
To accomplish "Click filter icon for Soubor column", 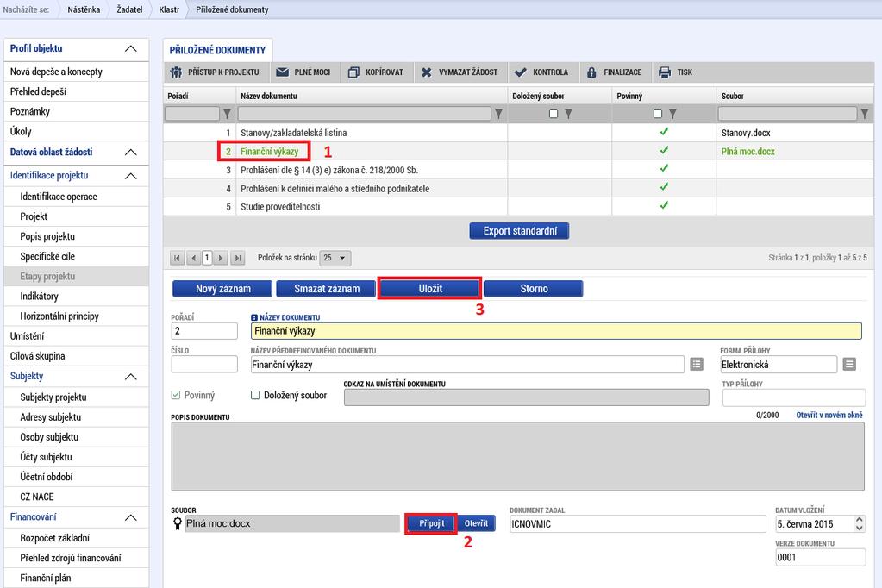I will [x=865, y=114].
